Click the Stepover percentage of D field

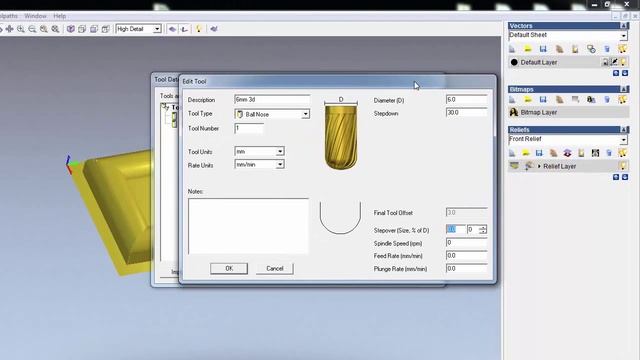pos(473,230)
